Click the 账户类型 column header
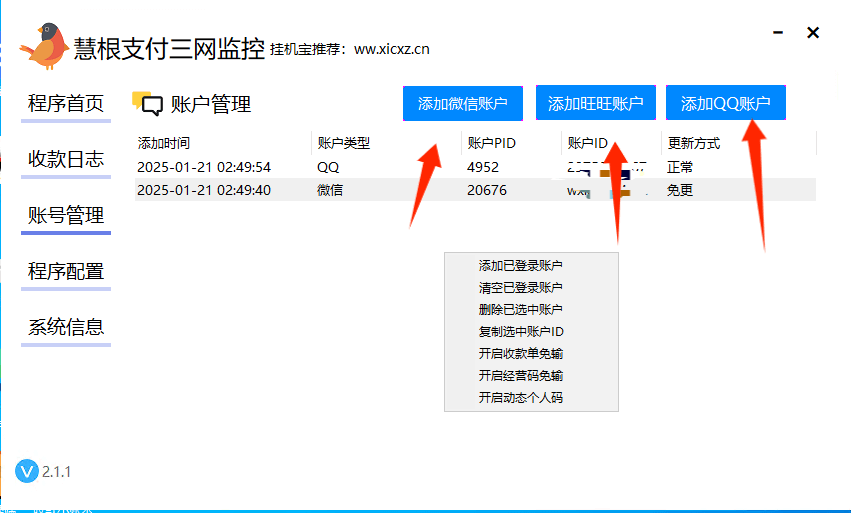 tap(386, 143)
